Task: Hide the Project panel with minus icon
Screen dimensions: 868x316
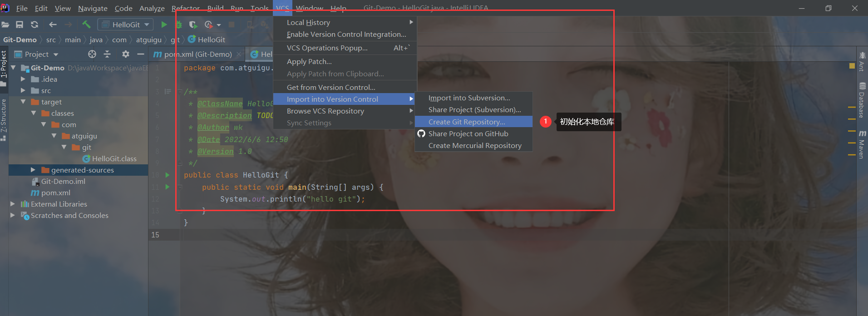Action: 141,54
